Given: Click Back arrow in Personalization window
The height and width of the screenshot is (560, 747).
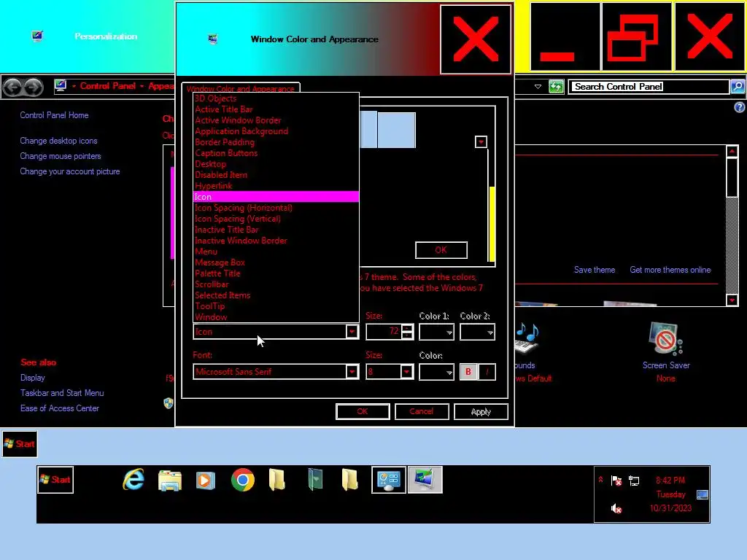Looking at the screenshot, I should tap(13, 87).
